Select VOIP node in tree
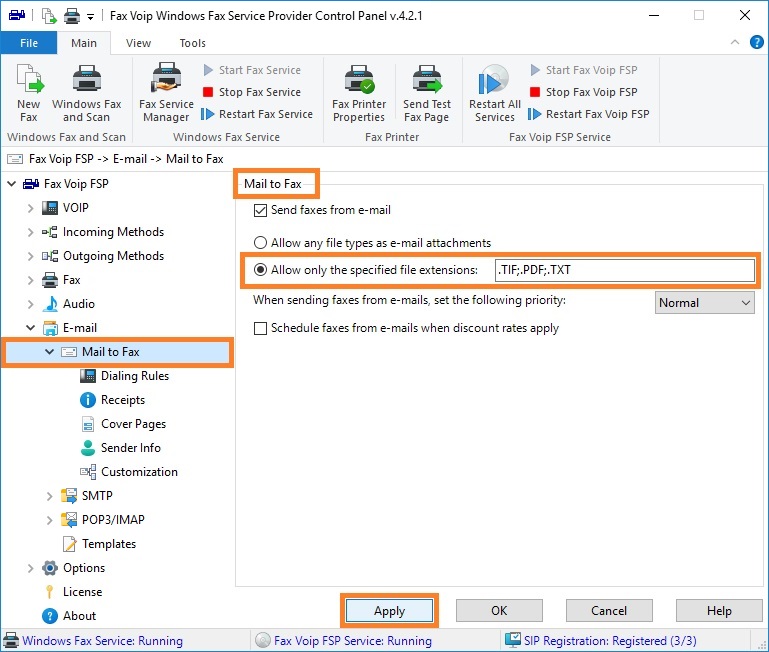Image resolution: width=769 pixels, height=652 pixels. [x=75, y=208]
